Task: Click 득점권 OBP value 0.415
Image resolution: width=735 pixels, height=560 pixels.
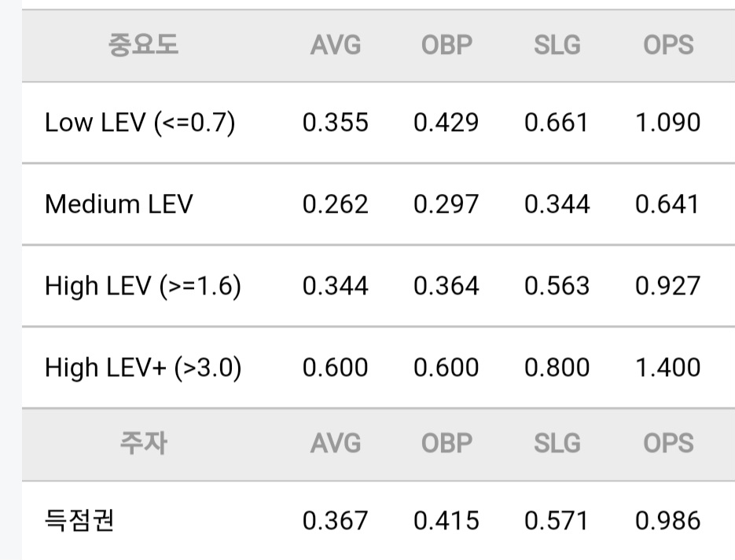Action: click(447, 521)
